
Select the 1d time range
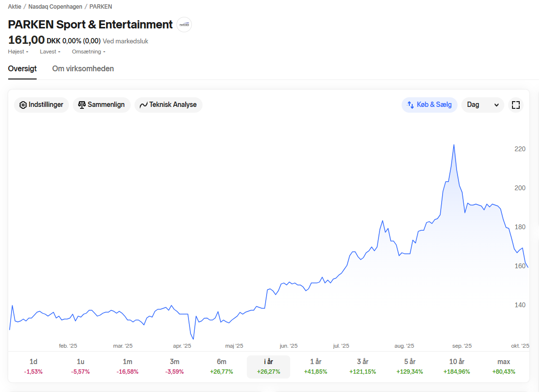pos(33,366)
